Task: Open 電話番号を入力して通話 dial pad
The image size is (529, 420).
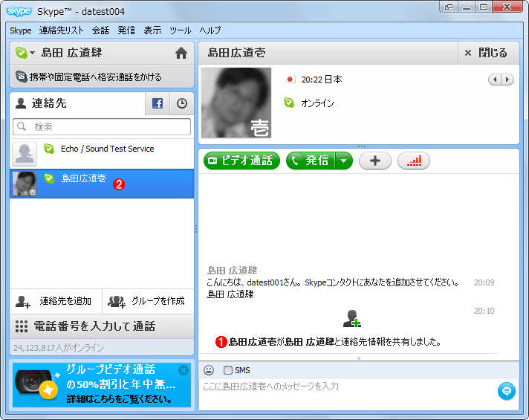Action: pyautogui.click(x=102, y=326)
